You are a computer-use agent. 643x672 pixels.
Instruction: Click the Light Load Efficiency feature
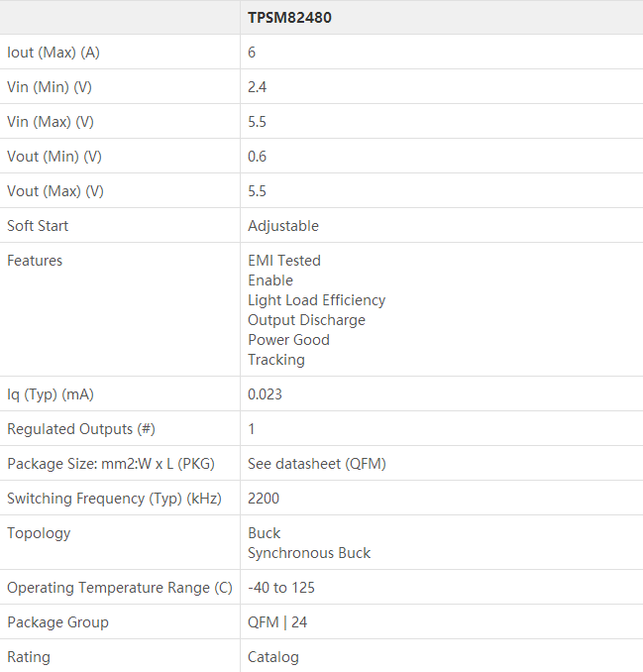pyautogui.click(x=317, y=300)
